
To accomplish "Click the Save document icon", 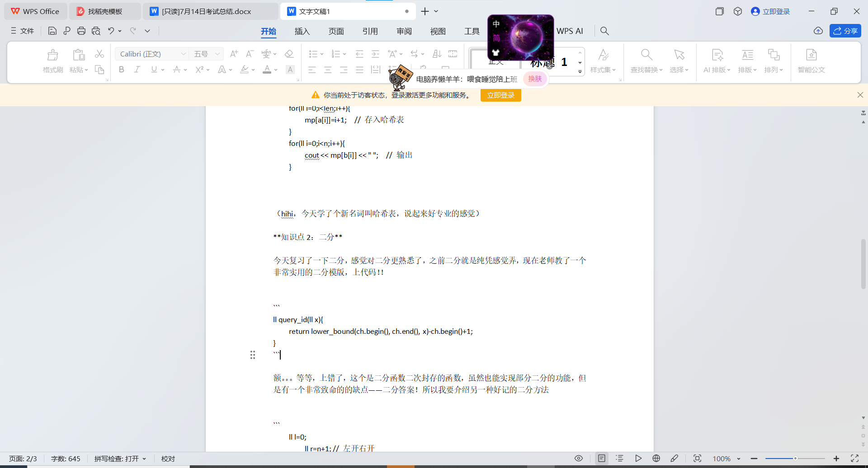I will tap(52, 31).
